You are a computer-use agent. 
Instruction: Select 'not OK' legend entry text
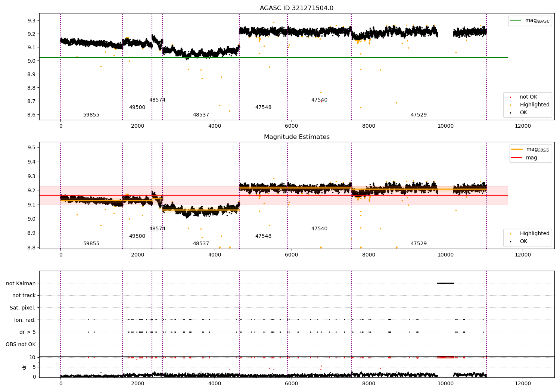[x=528, y=97]
